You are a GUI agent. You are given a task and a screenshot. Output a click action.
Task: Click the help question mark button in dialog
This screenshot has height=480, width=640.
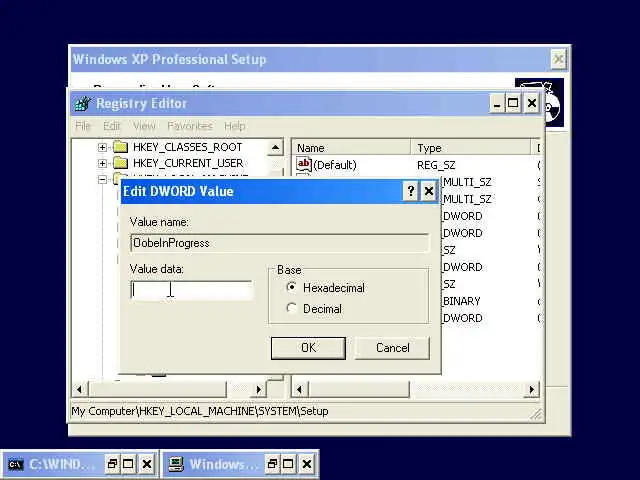pyautogui.click(x=411, y=191)
